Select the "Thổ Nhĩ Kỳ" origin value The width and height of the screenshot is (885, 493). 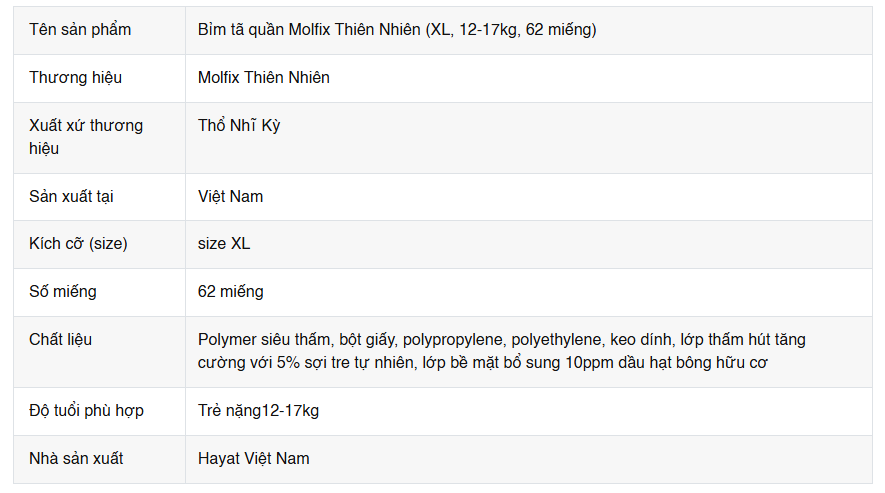[x=239, y=126]
